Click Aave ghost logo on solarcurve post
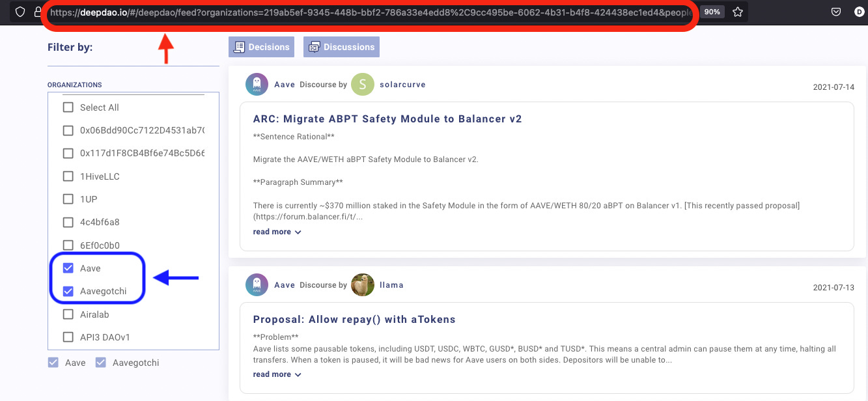Image resolution: width=868 pixels, height=401 pixels. click(257, 85)
